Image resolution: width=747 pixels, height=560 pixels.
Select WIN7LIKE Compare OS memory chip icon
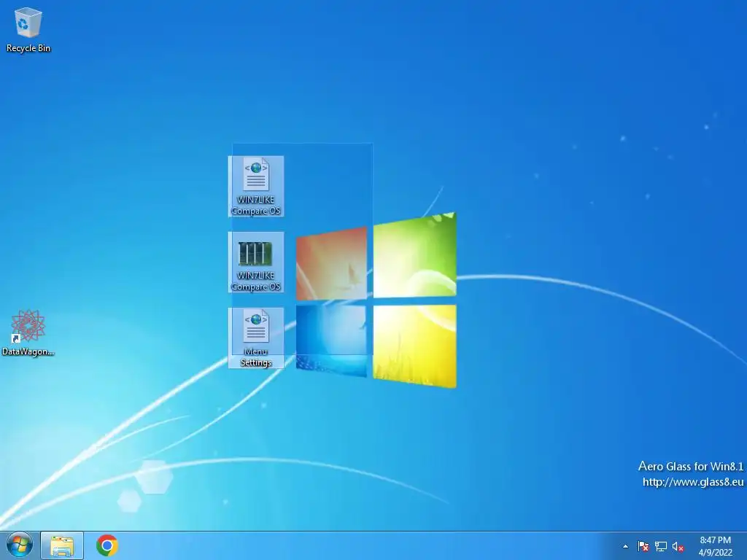[256, 262]
